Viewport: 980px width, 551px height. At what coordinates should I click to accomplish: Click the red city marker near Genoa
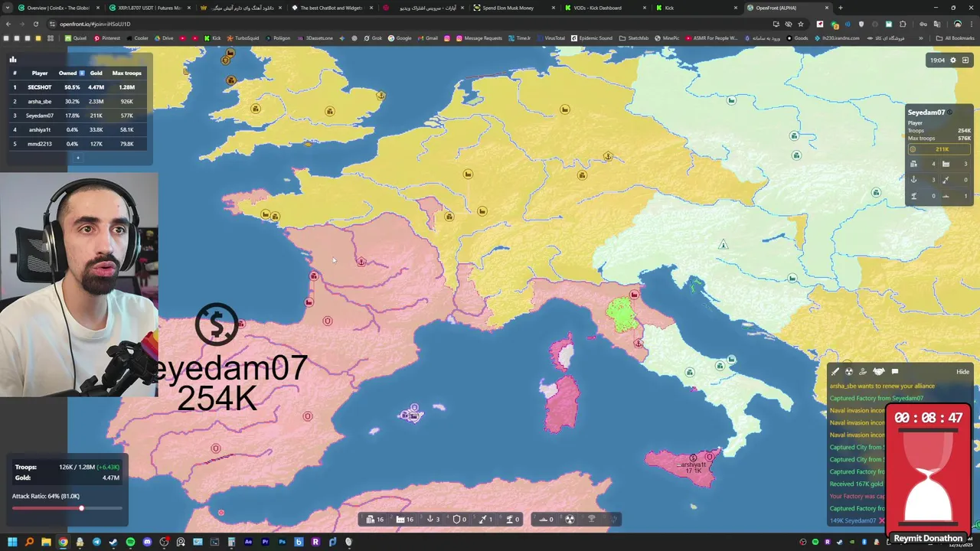coord(634,295)
